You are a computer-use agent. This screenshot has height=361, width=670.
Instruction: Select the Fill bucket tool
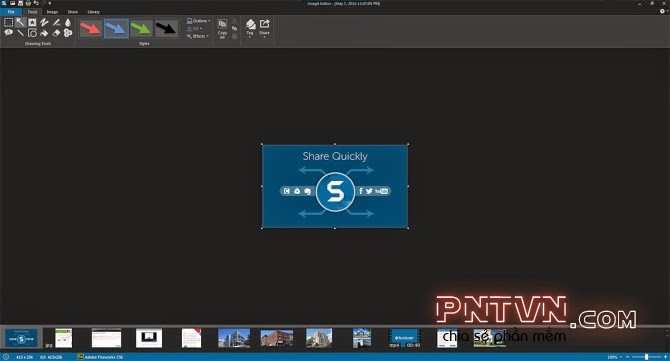pos(44,33)
